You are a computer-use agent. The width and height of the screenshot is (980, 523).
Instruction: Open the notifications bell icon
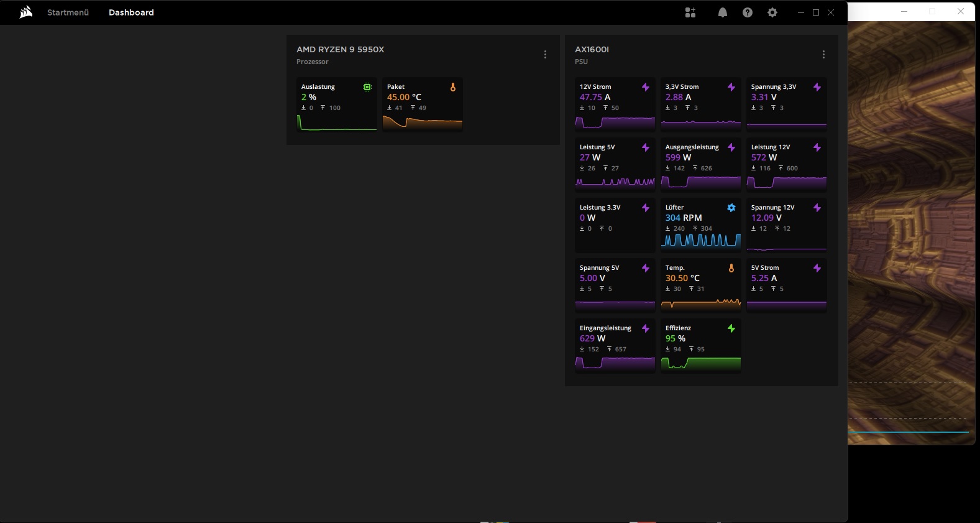pyautogui.click(x=723, y=12)
